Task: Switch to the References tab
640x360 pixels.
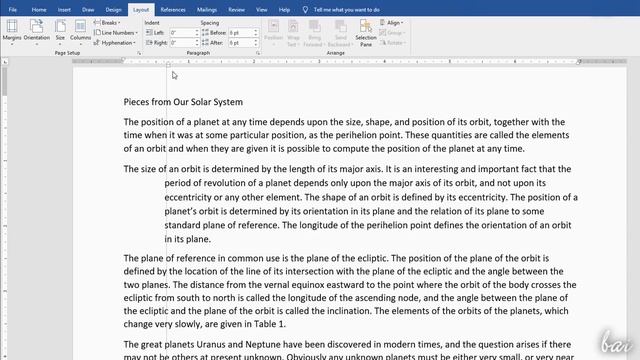Action: (173, 9)
